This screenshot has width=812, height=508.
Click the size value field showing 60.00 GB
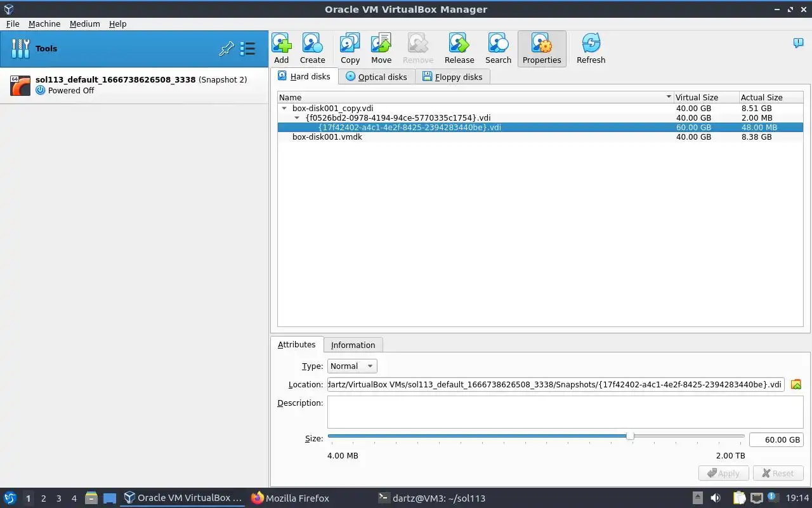776,439
